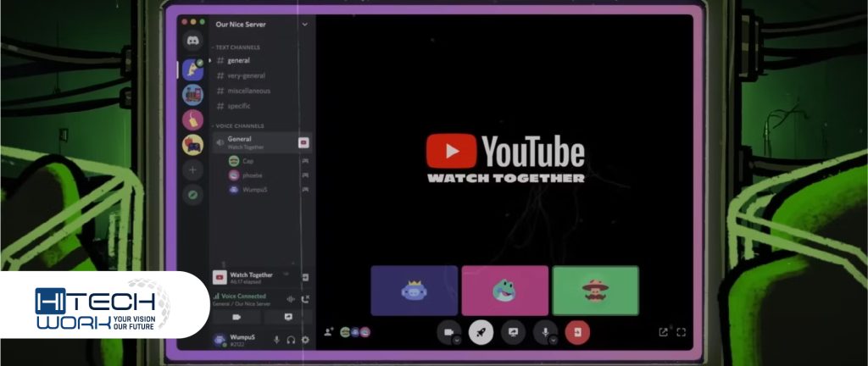The width and height of the screenshot is (868, 366).
Task: Click the YouTube activity badge on General
Action: click(x=303, y=142)
